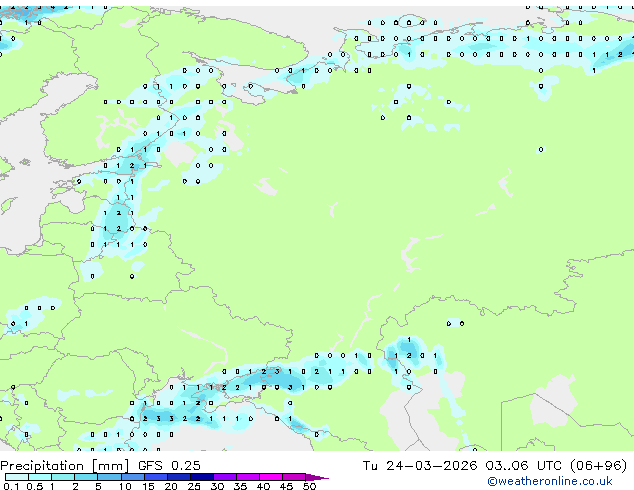634x490 pixels.
Task: Click the legend label "0.5"
Action: (x=35, y=486)
